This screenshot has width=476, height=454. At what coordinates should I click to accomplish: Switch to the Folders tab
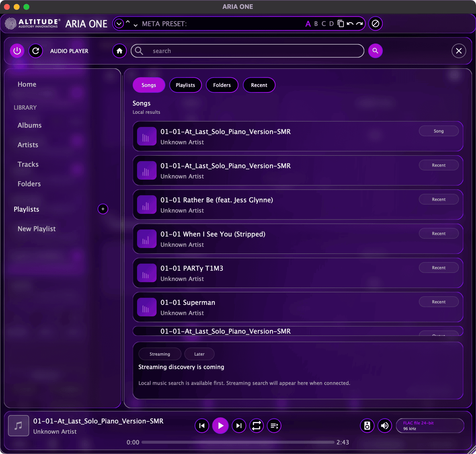(222, 85)
